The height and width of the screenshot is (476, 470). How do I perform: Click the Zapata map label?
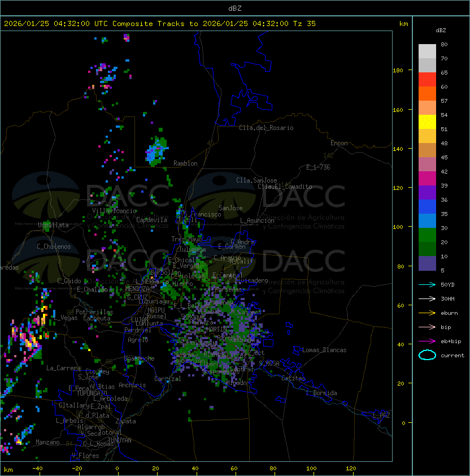(x=125, y=421)
